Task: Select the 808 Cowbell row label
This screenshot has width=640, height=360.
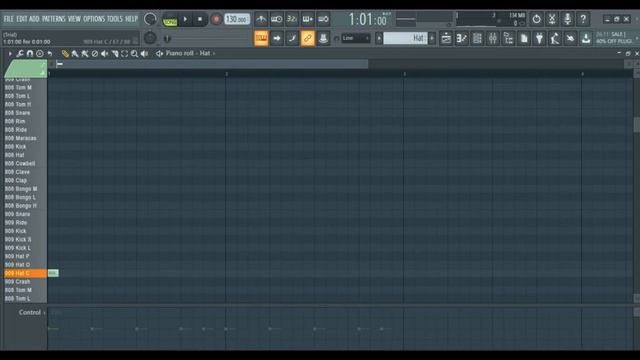Action: (25, 163)
